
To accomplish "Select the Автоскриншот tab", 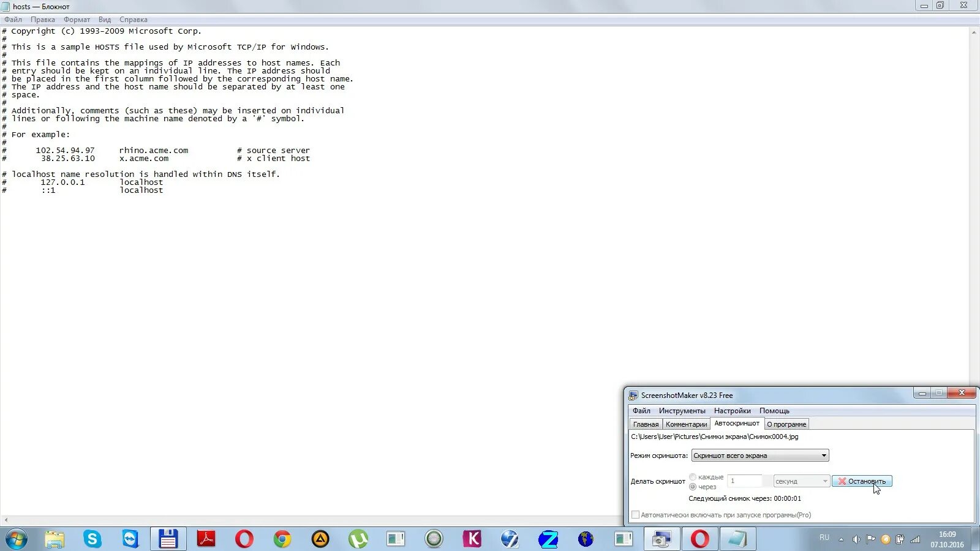I will pyautogui.click(x=737, y=424).
